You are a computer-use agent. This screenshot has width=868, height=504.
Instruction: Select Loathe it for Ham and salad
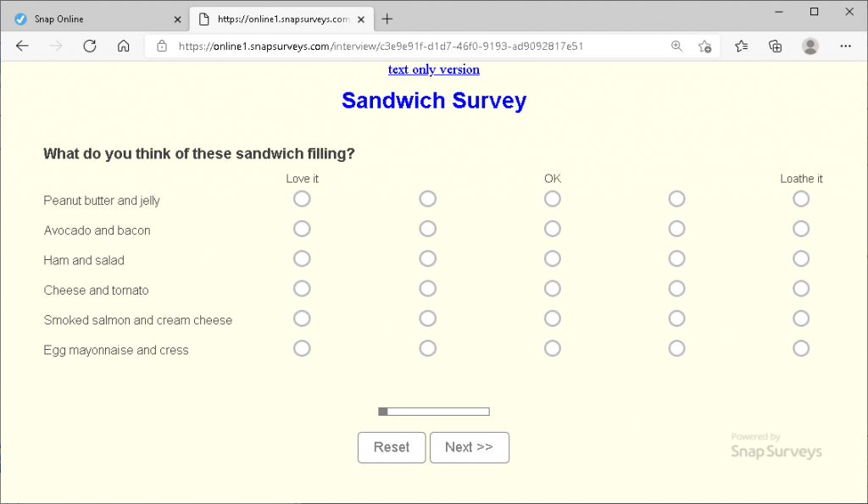click(801, 258)
